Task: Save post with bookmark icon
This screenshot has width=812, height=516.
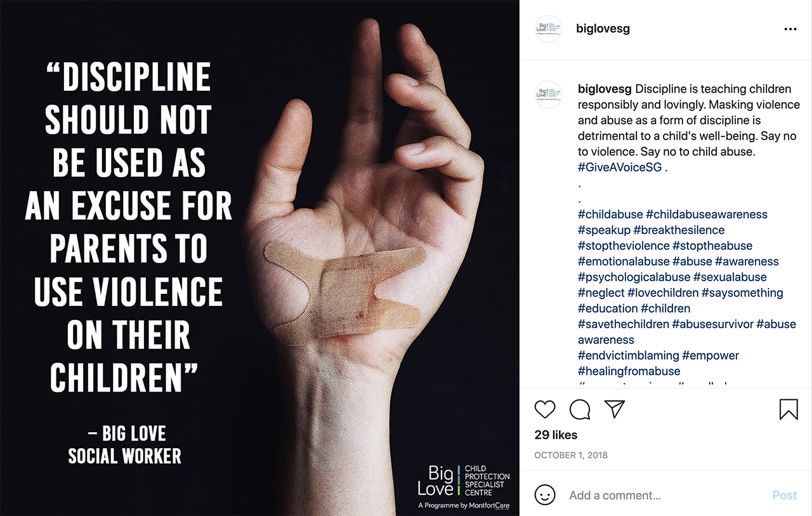Action: (x=789, y=409)
